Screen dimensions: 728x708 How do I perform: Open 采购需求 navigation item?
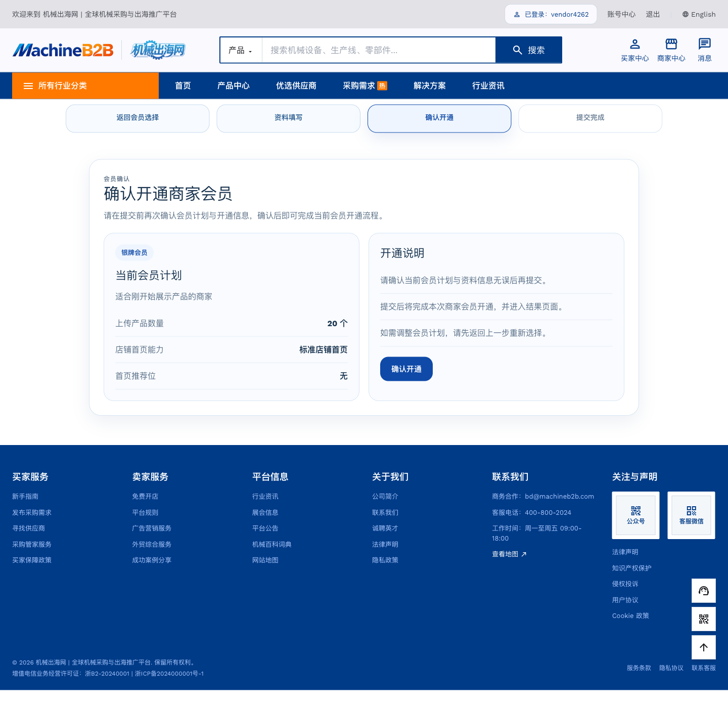365,85
